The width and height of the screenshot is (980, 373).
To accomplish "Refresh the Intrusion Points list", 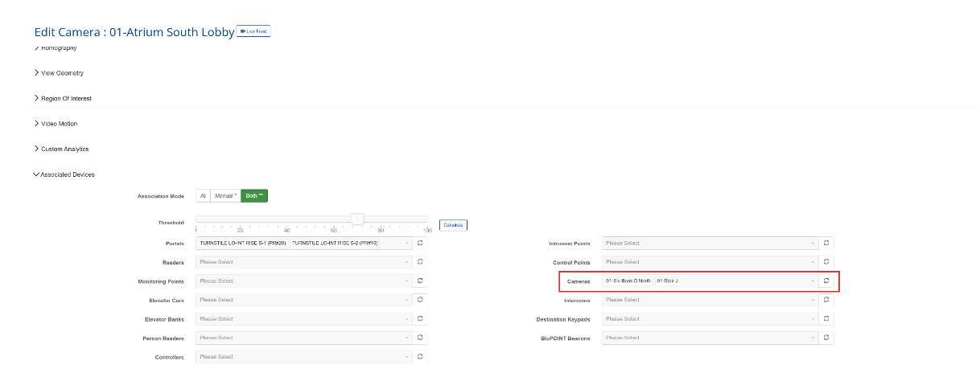I will point(826,243).
